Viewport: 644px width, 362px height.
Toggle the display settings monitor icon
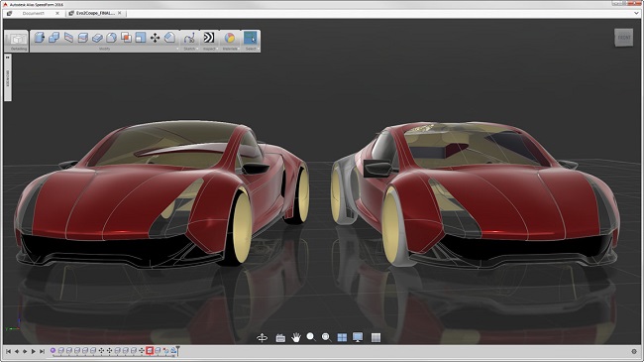point(358,337)
